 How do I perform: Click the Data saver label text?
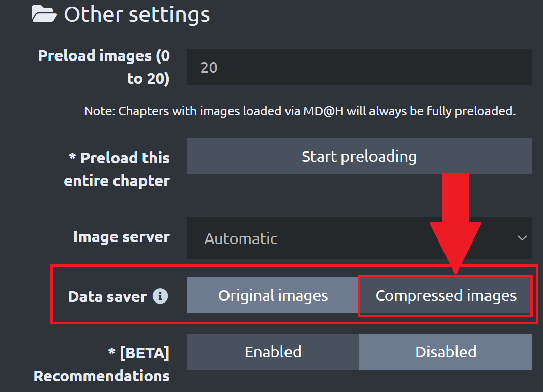click(107, 296)
